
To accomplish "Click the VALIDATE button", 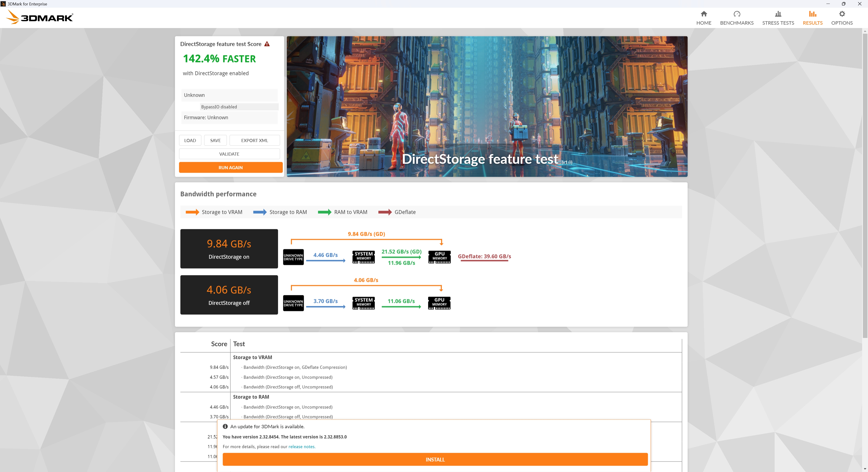I will click(229, 154).
